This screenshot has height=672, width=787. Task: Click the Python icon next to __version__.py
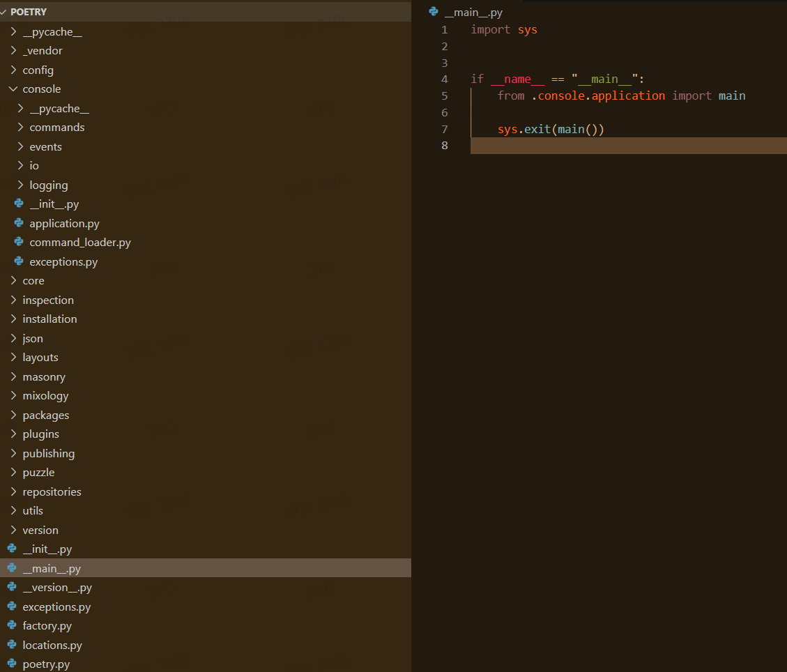tap(11, 587)
